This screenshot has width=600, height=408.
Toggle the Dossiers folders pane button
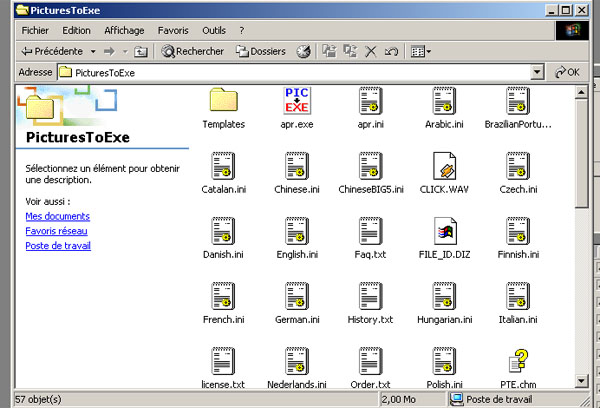(261, 51)
